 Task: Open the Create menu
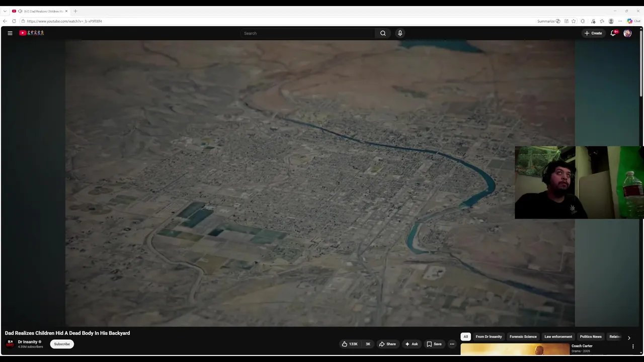point(593,33)
